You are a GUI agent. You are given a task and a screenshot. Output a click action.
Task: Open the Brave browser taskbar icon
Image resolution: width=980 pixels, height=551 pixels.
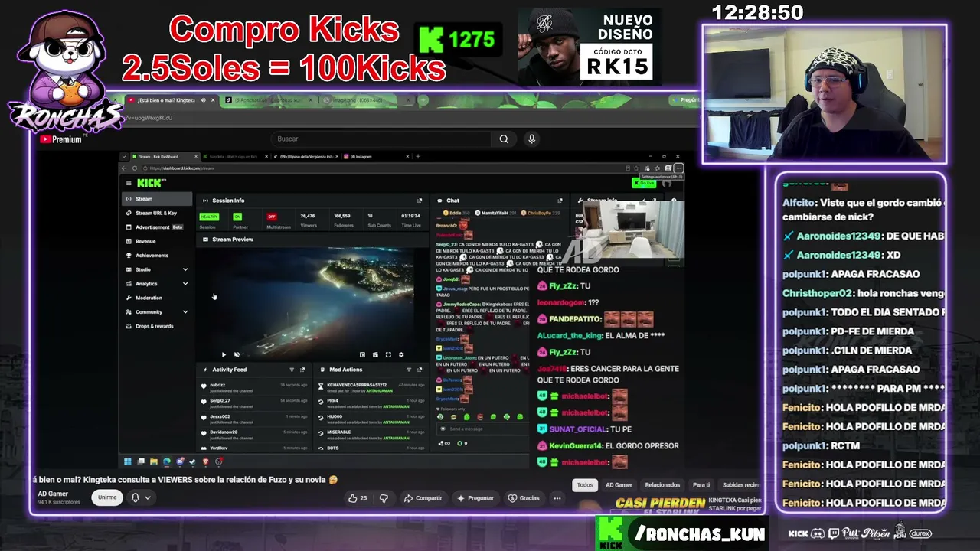(x=205, y=461)
